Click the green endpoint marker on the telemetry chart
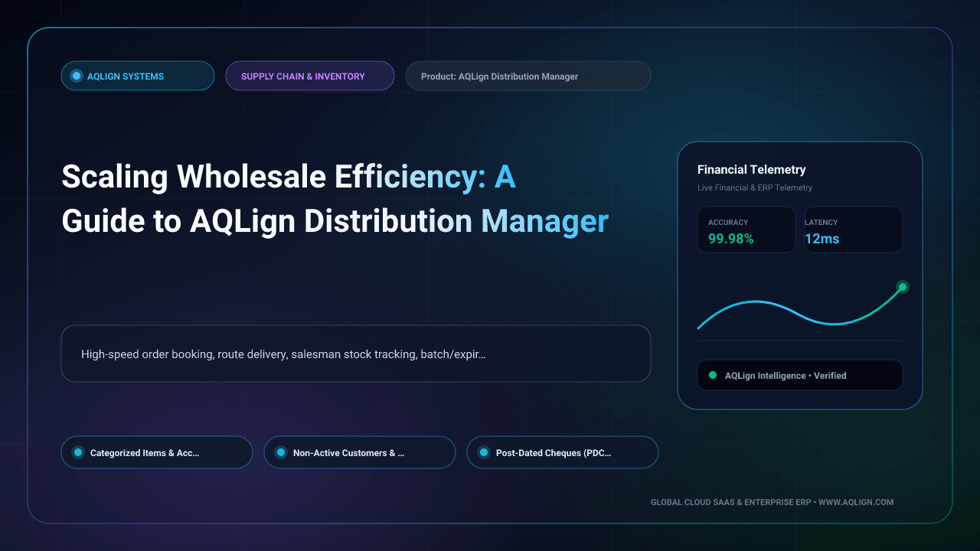Screen dimensions: 980x551 point(902,287)
